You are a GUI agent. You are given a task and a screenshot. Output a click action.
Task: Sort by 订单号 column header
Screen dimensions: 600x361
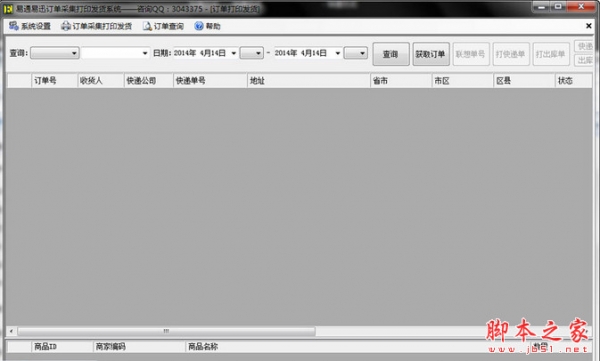(x=54, y=81)
